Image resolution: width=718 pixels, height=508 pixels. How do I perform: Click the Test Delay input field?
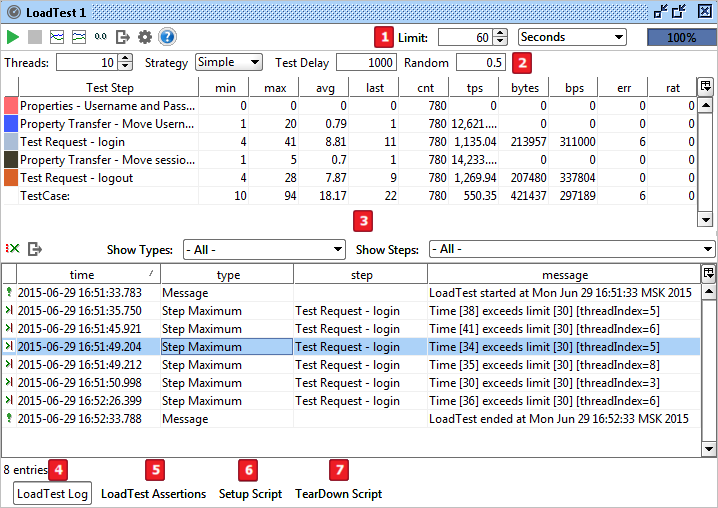tap(366, 63)
